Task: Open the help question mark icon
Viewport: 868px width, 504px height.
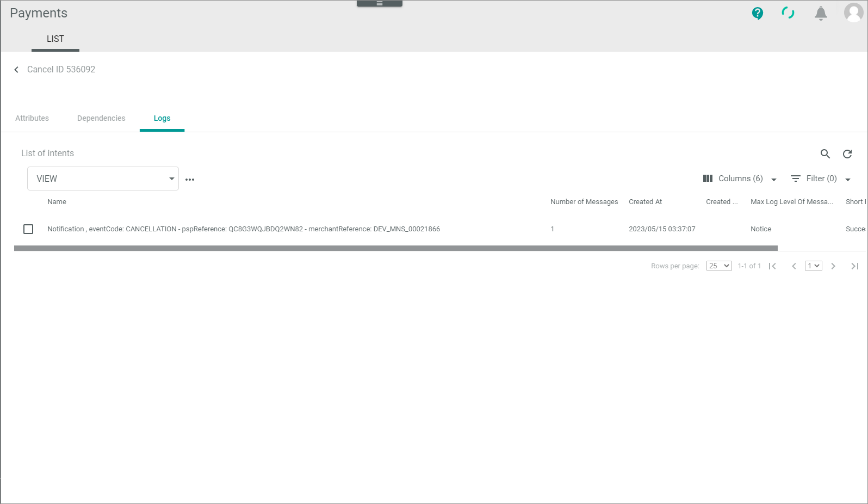Action: 757,13
